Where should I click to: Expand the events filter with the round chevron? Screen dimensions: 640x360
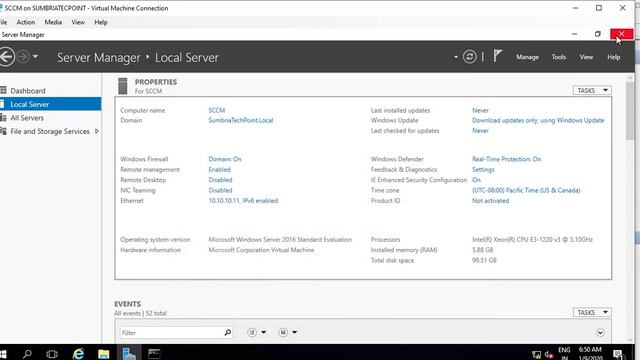pos(600,333)
